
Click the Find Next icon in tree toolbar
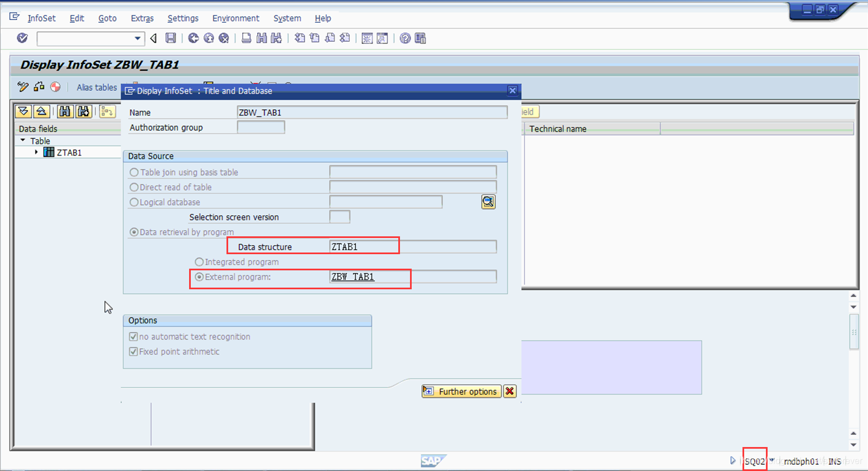[84, 111]
